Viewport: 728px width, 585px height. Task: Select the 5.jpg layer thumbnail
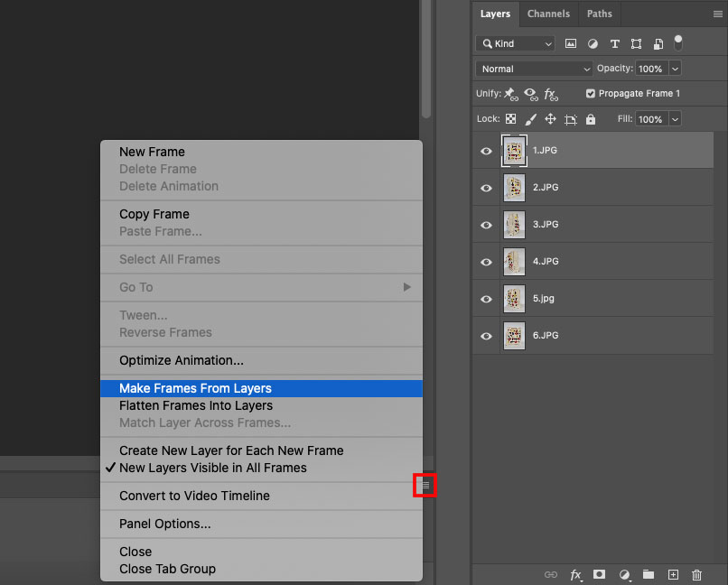point(514,298)
